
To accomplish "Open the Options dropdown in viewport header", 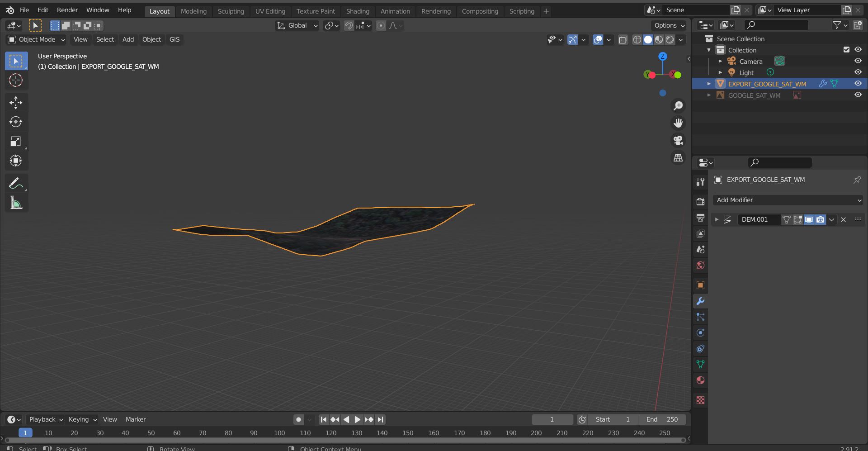I will tap(669, 26).
